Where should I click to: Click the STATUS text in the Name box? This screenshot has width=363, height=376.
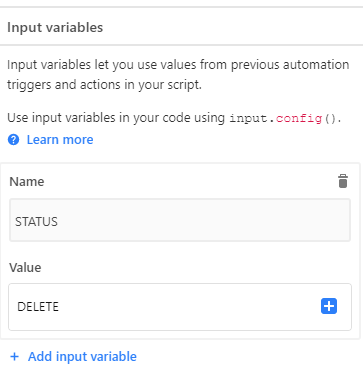coord(36,222)
